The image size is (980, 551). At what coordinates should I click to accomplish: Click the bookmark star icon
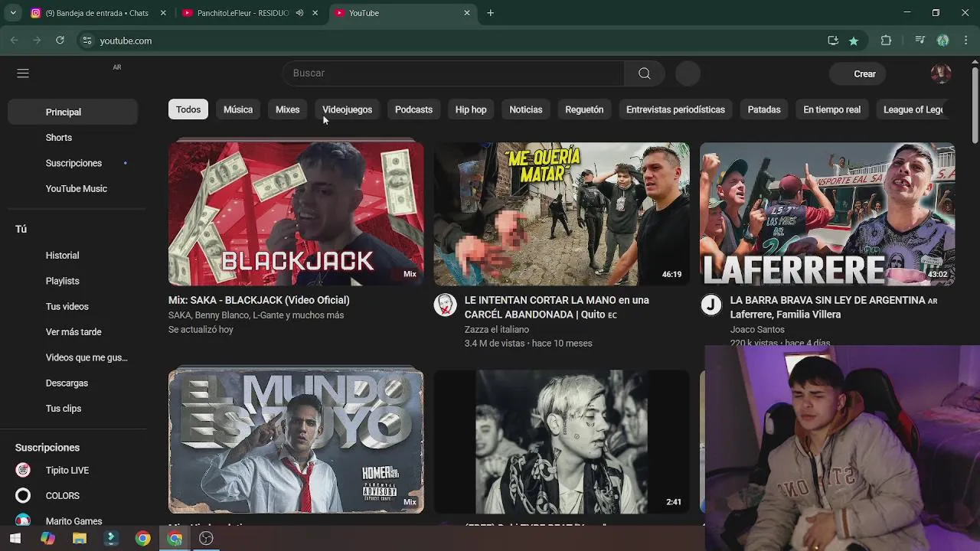point(854,41)
